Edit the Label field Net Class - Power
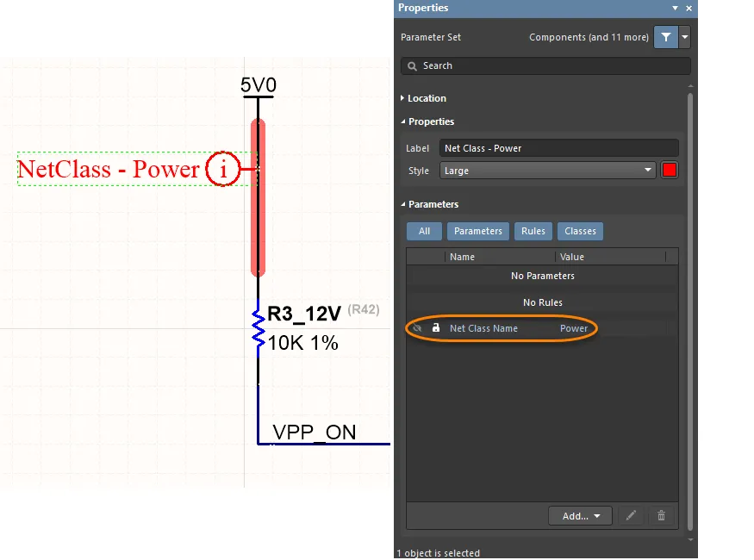Screen dimensions: 754x560 tap(558, 148)
